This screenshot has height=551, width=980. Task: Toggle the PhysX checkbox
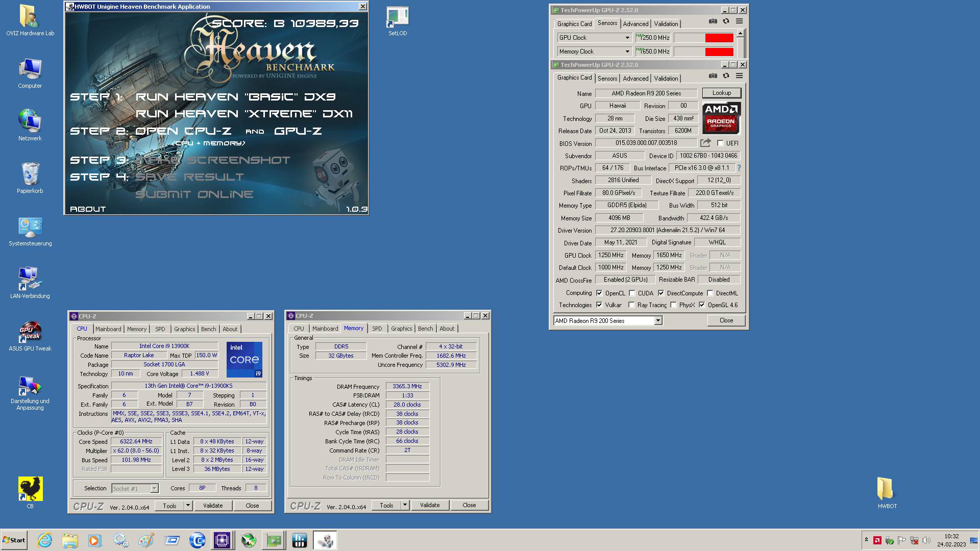click(x=673, y=305)
